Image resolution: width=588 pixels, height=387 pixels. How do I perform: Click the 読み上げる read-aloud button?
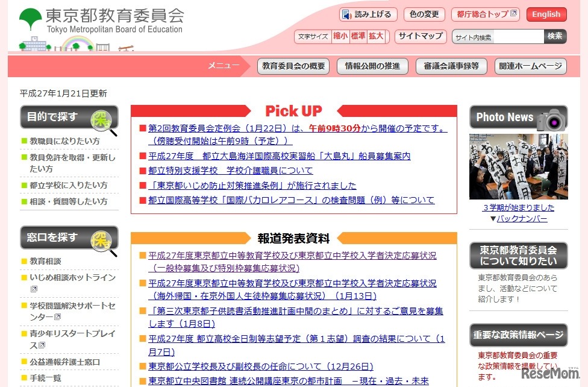point(368,14)
